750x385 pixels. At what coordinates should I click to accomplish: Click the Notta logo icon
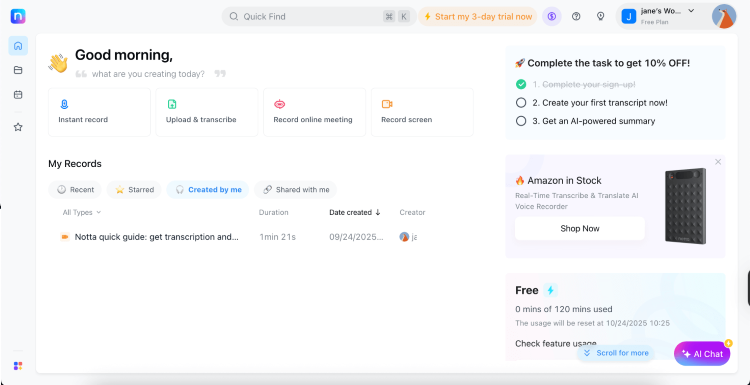[x=18, y=16]
